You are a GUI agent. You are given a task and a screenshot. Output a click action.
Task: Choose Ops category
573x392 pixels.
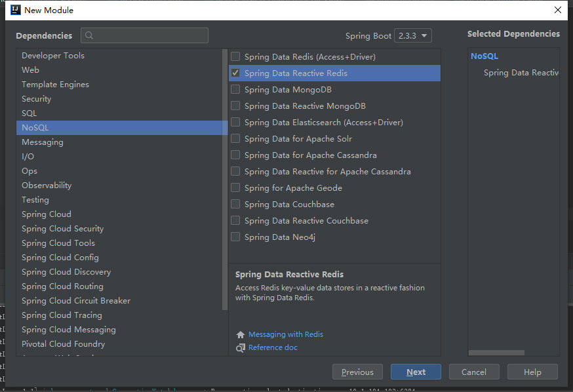119,171
